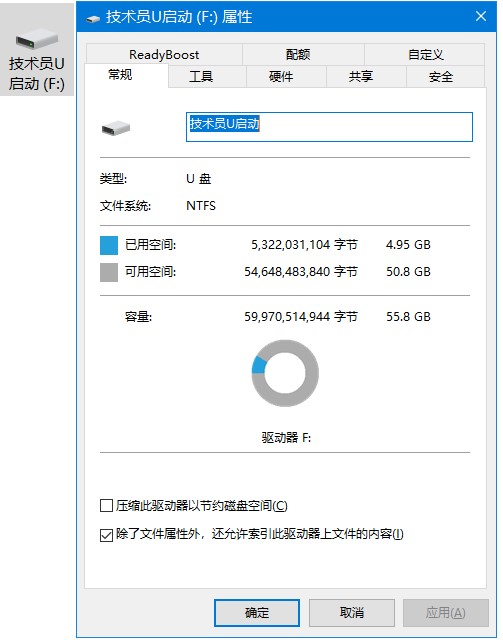Click the 应用(A) button

pyautogui.click(x=446, y=612)
